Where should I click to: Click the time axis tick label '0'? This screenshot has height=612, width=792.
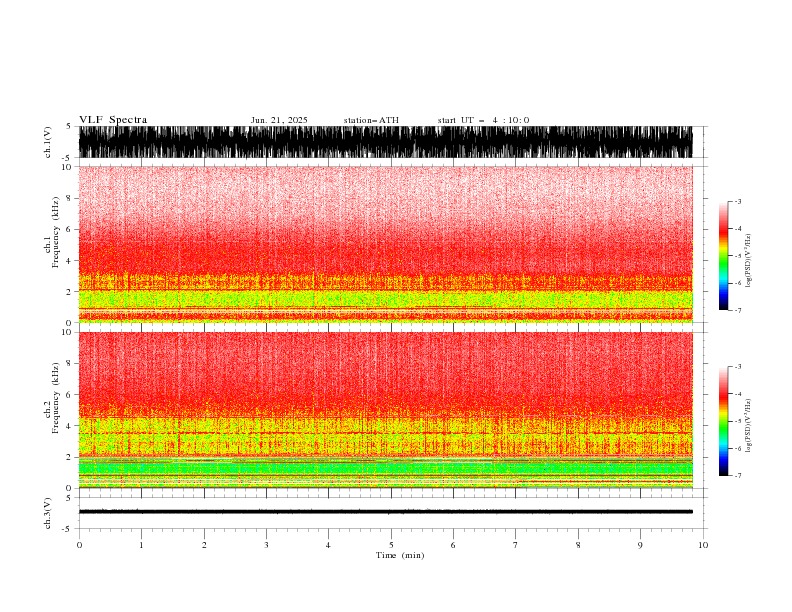79,545
